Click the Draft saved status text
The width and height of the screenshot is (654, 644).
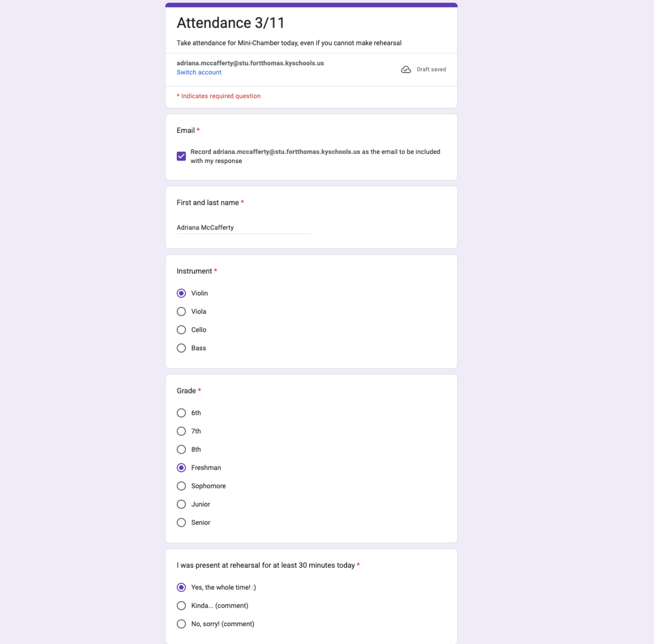pyautogui.click(x=431, y=70)
